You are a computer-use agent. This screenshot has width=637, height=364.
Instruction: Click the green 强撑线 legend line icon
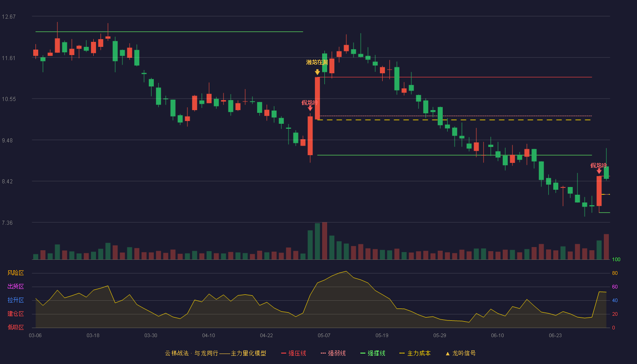pos(363,354)
